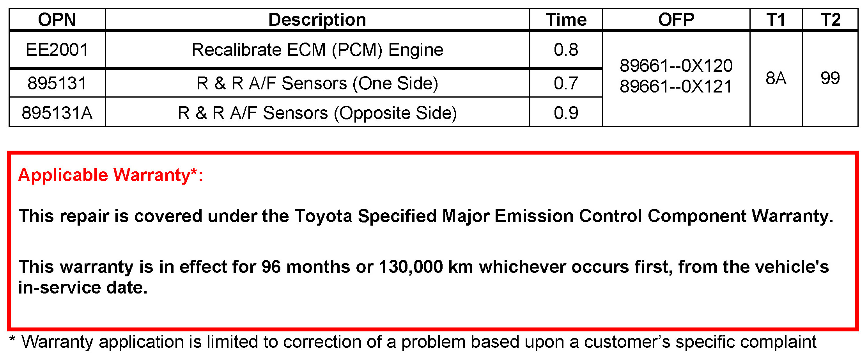The image size is (868, 363).
Task: Click the red Applicable Warranty heading
Action: 111,175
